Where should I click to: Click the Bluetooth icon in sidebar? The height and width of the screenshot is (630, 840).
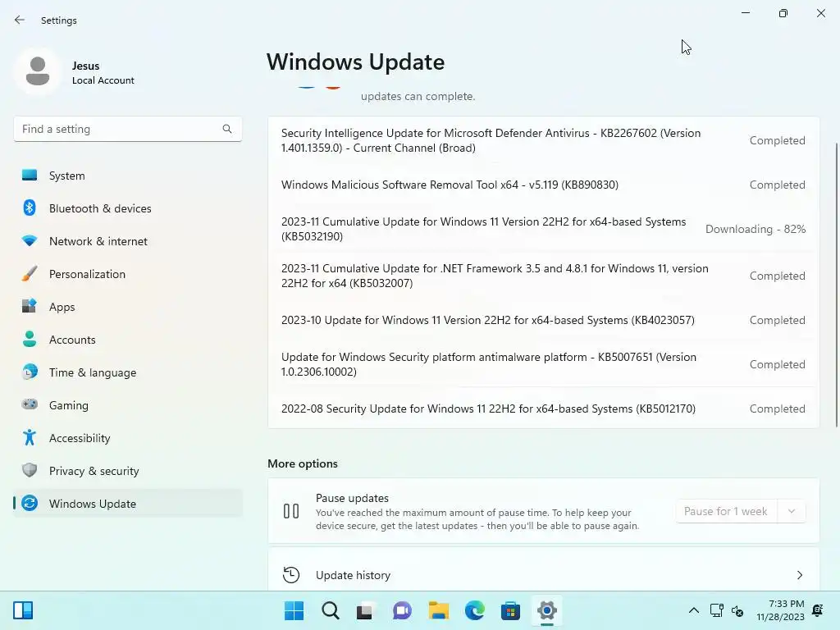coord(30,208)
